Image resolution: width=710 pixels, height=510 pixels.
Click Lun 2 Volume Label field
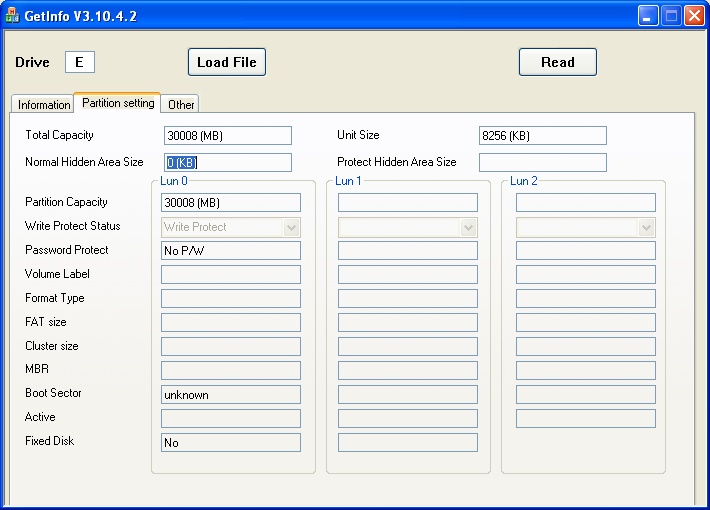point(585,274)
